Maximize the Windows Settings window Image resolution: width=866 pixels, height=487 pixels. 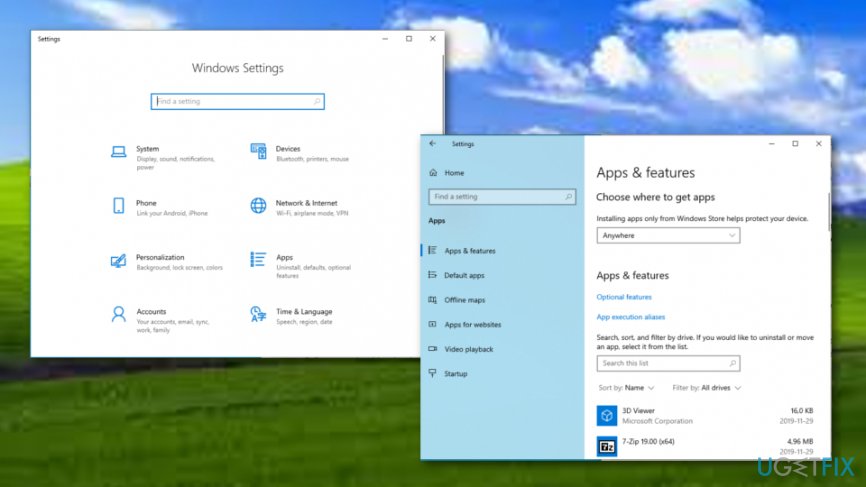pyautogui.click(x=409, y=39)
